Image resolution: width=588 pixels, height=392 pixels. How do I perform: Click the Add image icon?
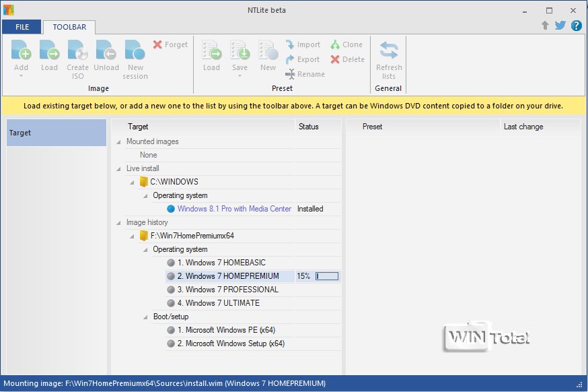21,50
